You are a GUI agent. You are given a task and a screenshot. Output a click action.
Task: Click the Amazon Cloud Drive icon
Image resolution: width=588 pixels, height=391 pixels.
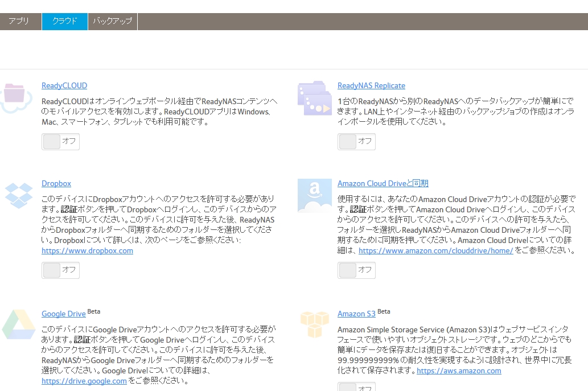tap(315, 196)
